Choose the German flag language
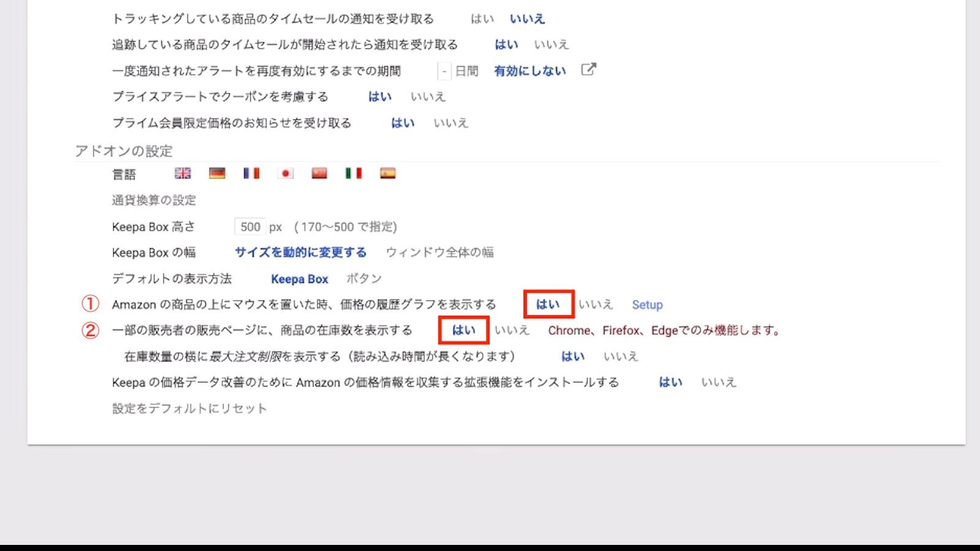The height and width of the screenshot is (551, 980). pos(217,173)
